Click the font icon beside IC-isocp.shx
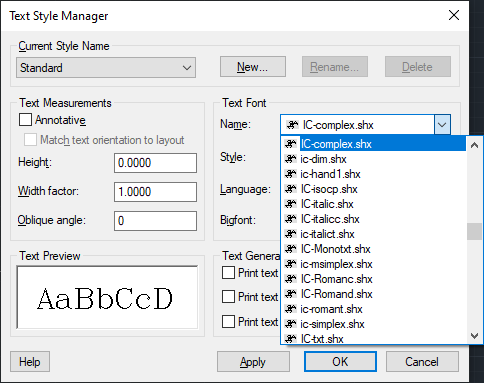484x383 pixels. click(x=291, y=189)
